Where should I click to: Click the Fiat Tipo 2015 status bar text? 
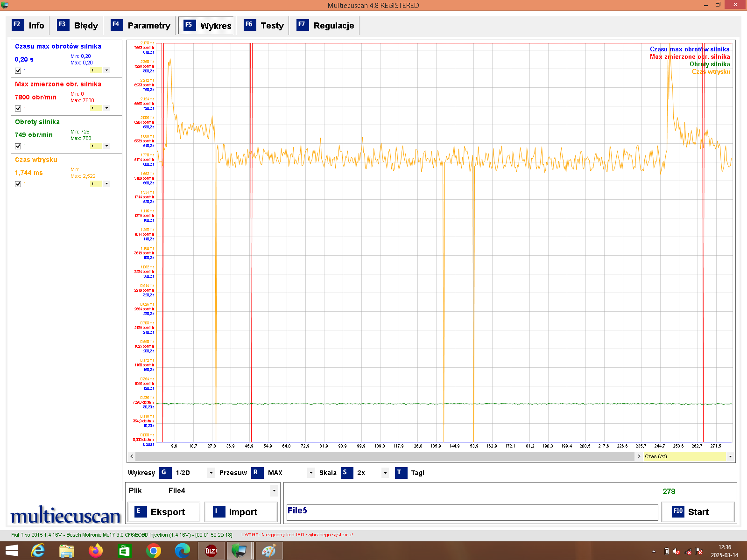point(122,535)
